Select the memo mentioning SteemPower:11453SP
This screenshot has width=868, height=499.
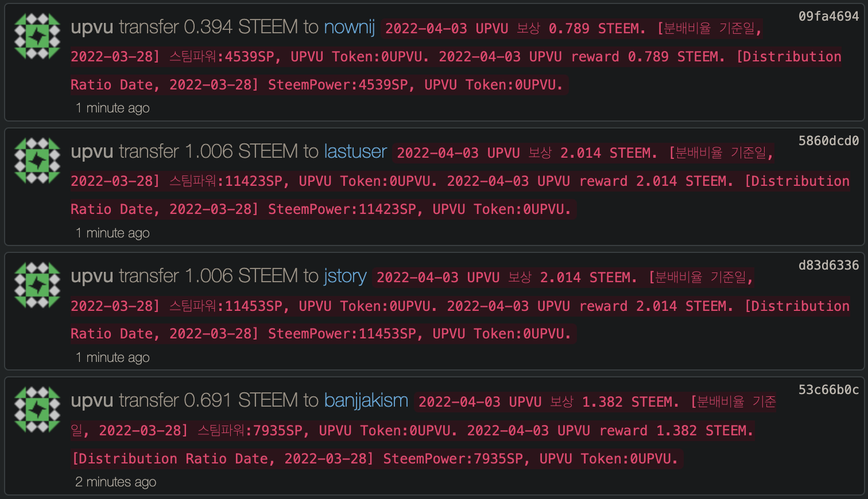tap(460, 306)
